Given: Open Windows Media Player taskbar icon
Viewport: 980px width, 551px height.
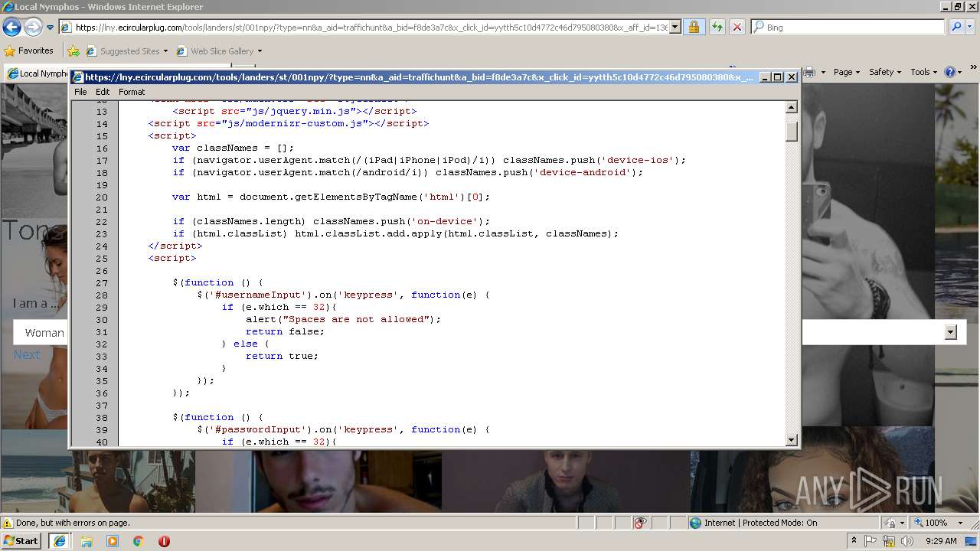Looking at the screenshot, I should click(113, 541).
